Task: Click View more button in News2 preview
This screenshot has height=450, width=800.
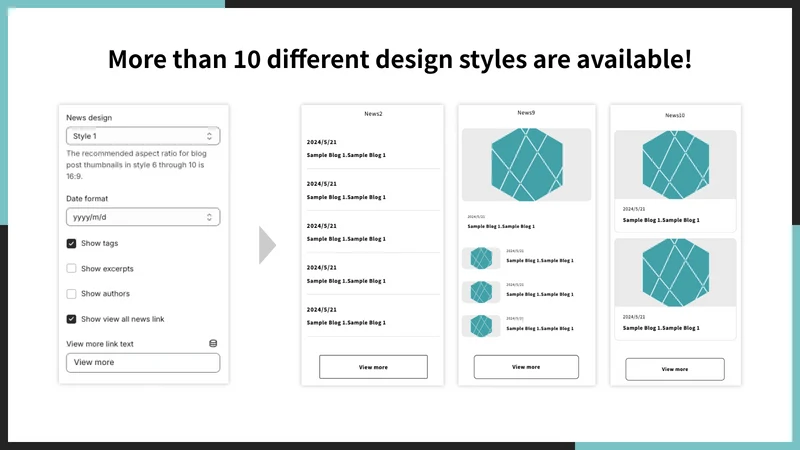Action: pyautogui.click(x=373, y=367)
